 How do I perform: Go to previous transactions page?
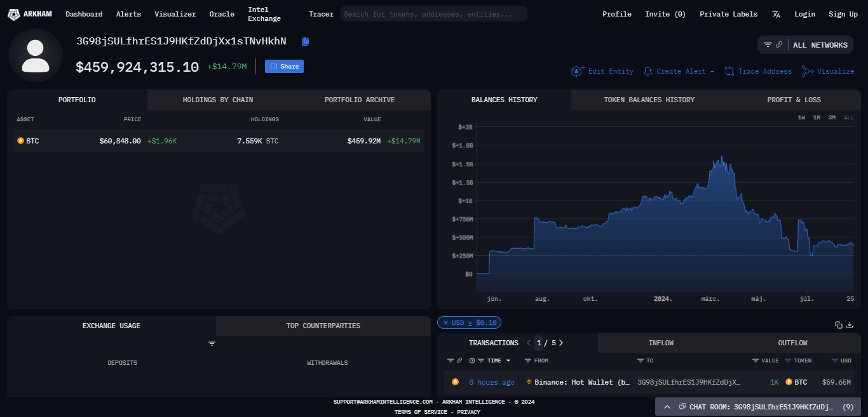[x=529, y=343]
